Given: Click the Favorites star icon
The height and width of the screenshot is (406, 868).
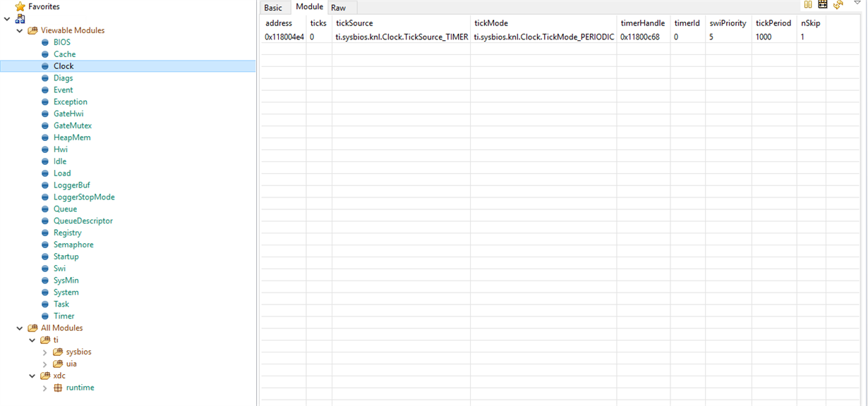Looking at the screenshot, I should tap(20, 6).
